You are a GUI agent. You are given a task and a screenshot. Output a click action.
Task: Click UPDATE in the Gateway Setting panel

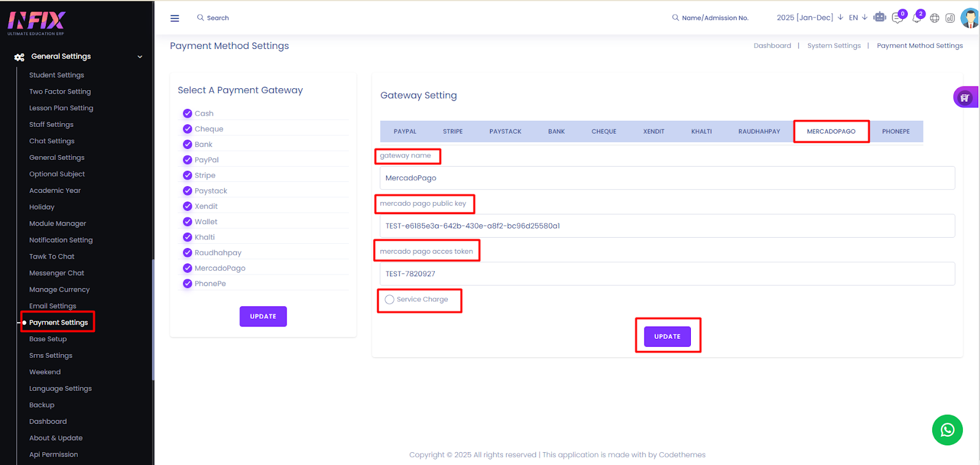pyautogui.click(x=667, y=336)
